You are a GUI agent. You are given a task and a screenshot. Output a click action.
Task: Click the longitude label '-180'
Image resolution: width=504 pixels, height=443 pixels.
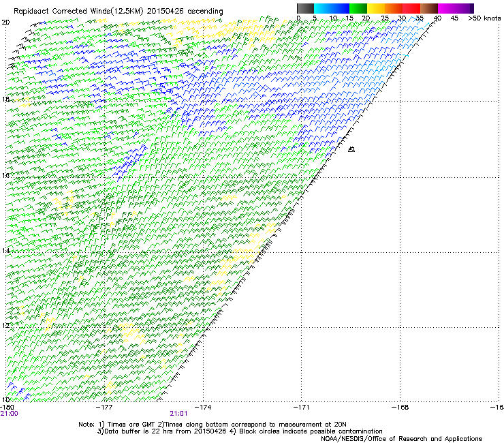point(7,408)
